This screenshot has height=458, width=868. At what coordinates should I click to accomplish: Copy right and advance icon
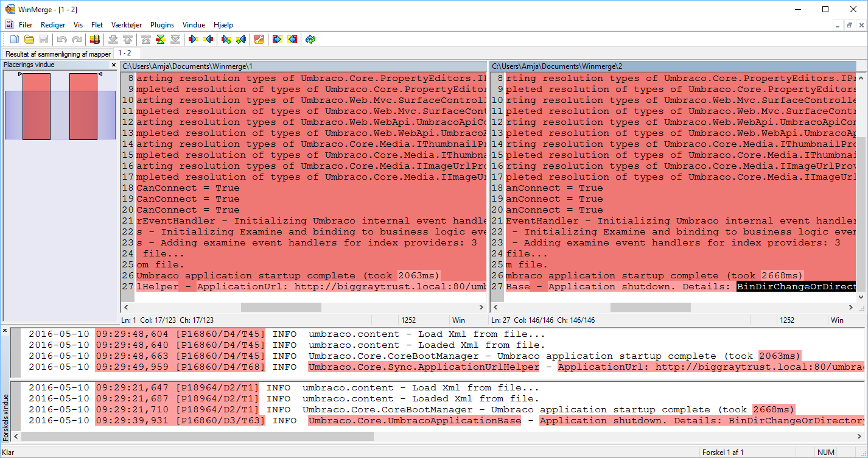[226, 40]
